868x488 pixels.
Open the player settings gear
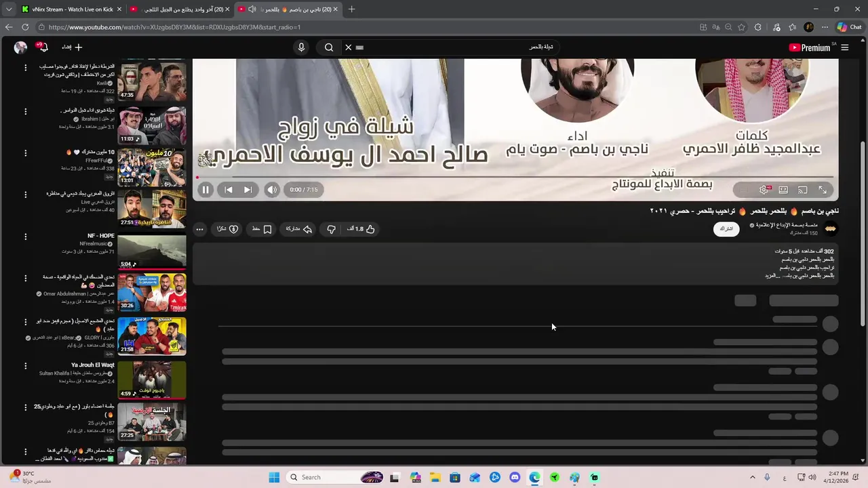pyautogui.click(x=764, y=190)
